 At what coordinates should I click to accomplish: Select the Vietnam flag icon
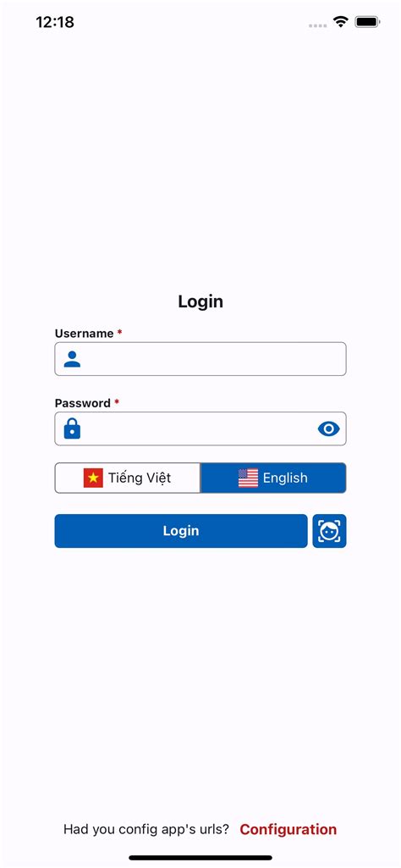93,478
